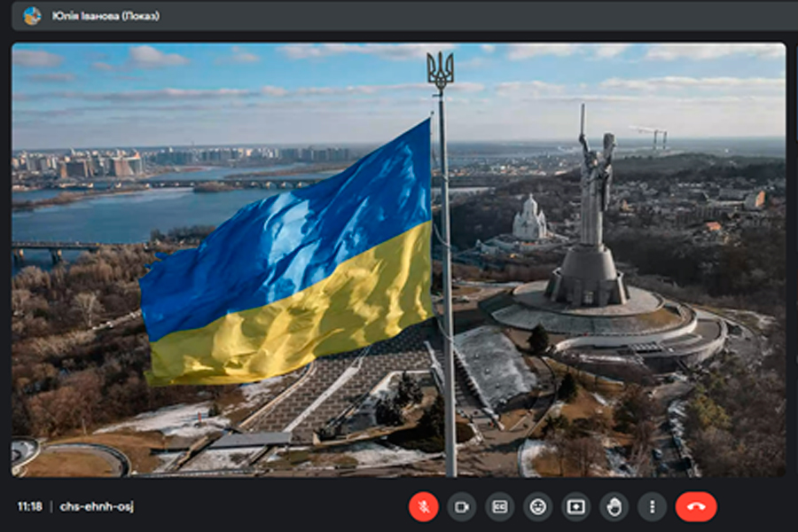
Task: Click the bridge over the river
Action: point(222,184)
